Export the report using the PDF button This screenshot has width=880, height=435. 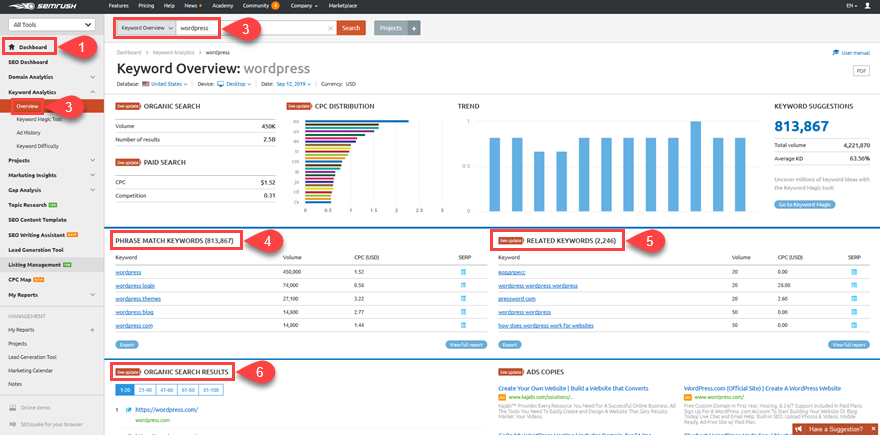[861, 71]
